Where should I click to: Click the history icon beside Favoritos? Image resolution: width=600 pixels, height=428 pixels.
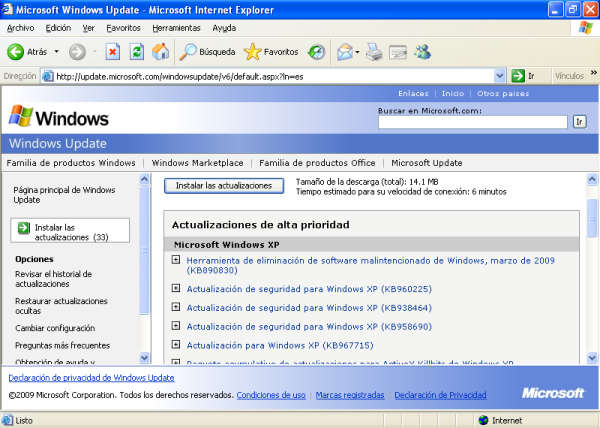point(316,51)
